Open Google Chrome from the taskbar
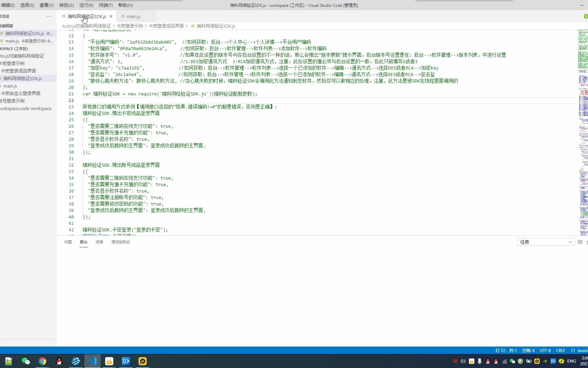Viewport: 588px width, 368px height. coord(42,361)
